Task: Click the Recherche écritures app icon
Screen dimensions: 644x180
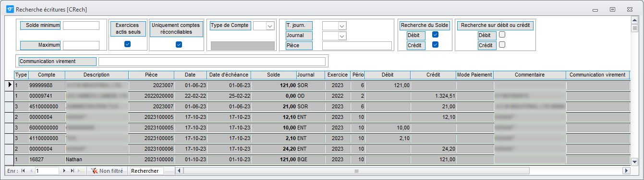Action: pos(10,9)
